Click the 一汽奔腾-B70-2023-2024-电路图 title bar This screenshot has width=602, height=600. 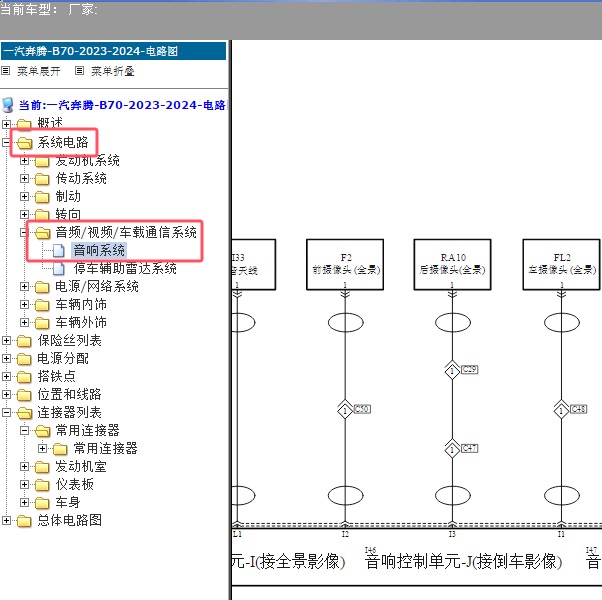tap(114, 51)
